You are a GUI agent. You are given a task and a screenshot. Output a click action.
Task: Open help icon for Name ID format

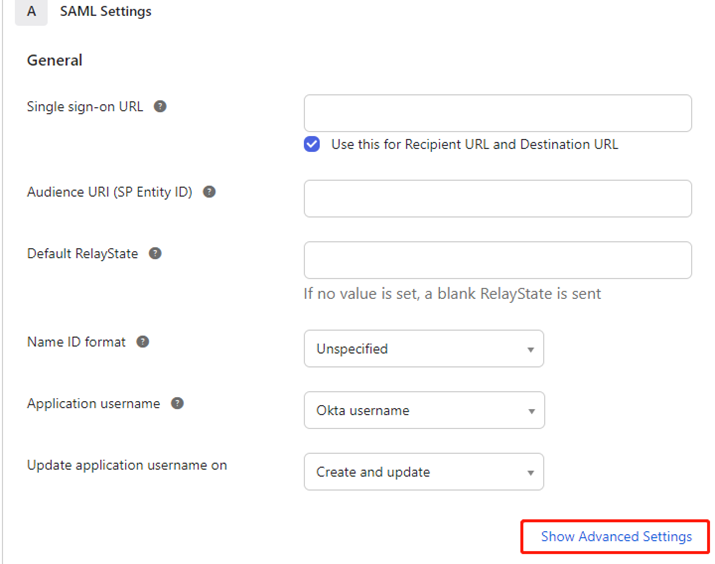[143, 342]
